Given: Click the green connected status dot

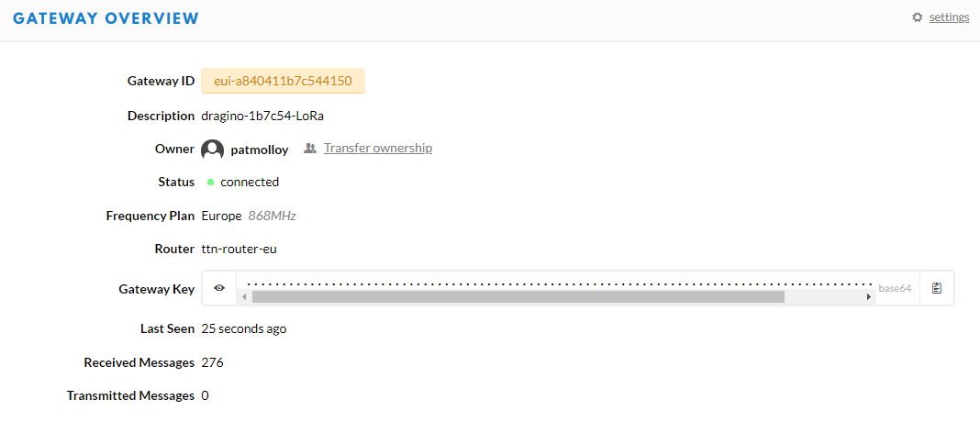Looking at the screenshot, I should pyautogui.click(x=211, y=183).
